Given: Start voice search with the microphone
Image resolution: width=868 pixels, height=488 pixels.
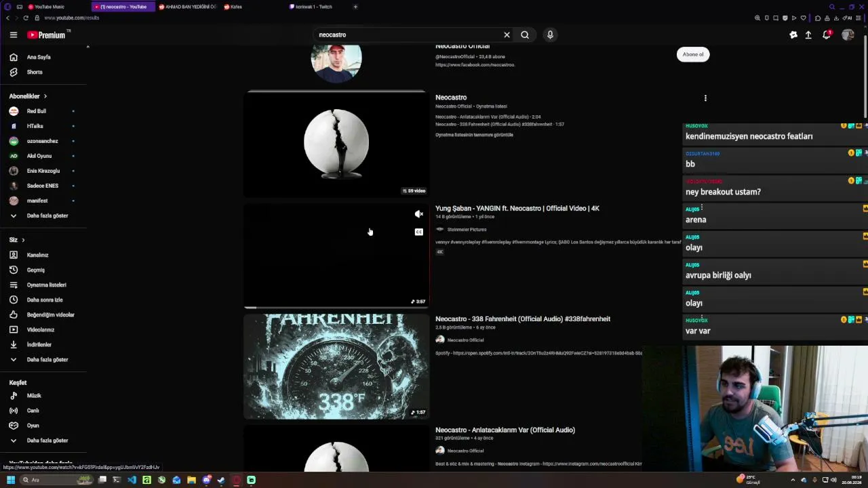Looking at the screenshot, I should tap(550, 35).
